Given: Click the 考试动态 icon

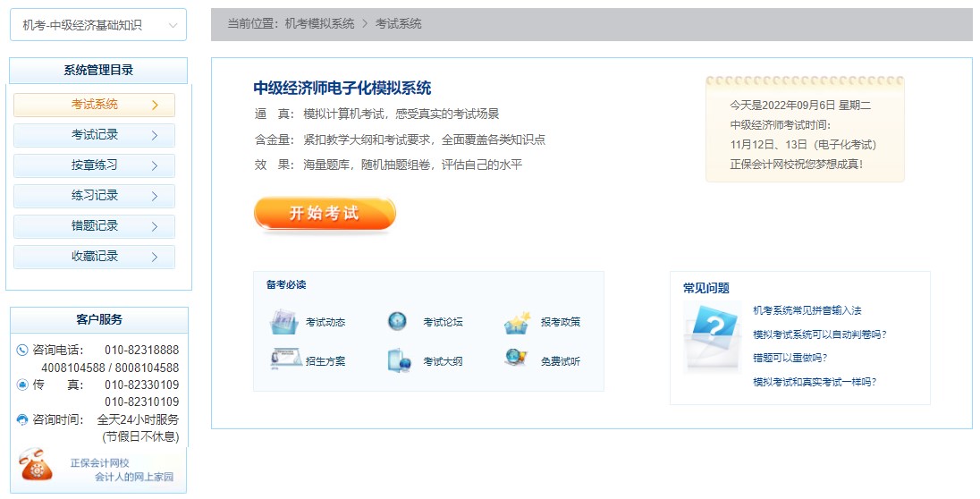Looking at the screenshot, I should [283, 321].
